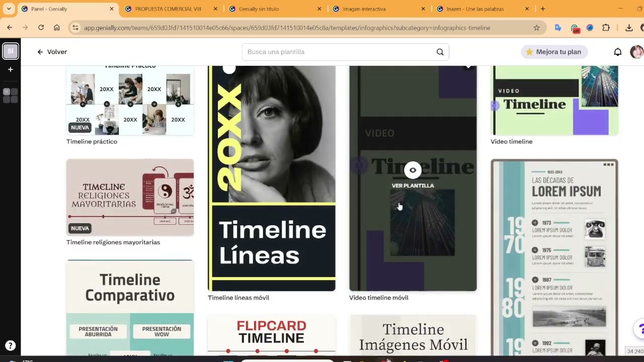Viewport: 644px width, 362px height.
Task: Close the PROPUESTA COMERCIAL VIII tab
Action: pyautogui.click(x=215, y=9)
